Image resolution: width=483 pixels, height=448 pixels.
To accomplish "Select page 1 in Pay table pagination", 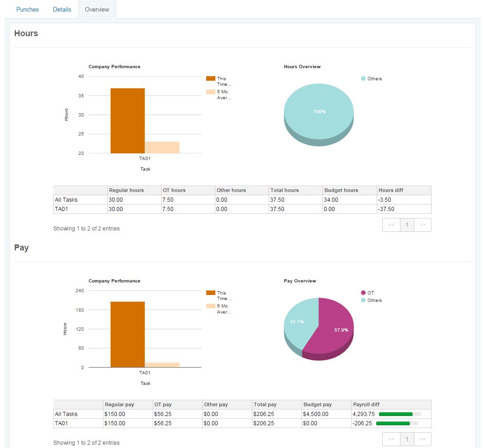I will click(407, 439).
